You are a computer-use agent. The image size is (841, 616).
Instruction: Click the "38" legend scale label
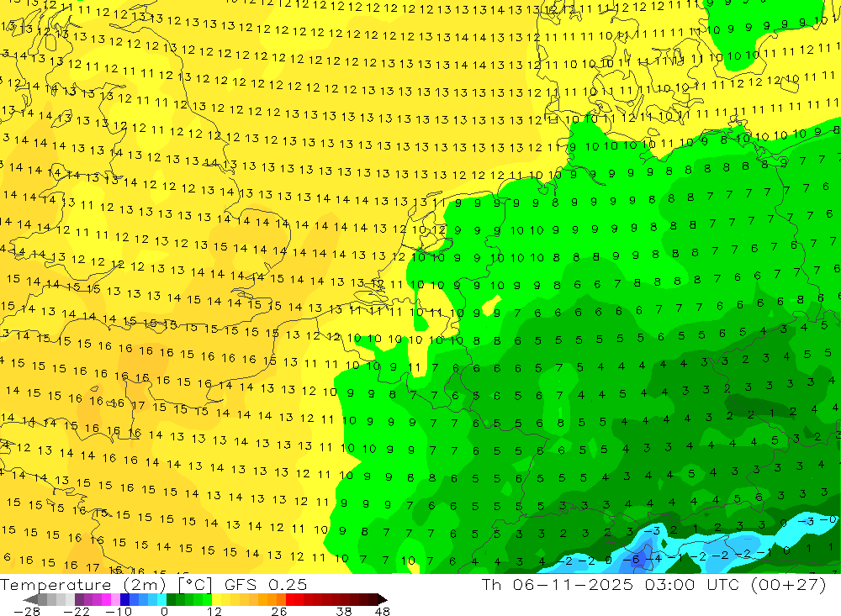[344, 612]
